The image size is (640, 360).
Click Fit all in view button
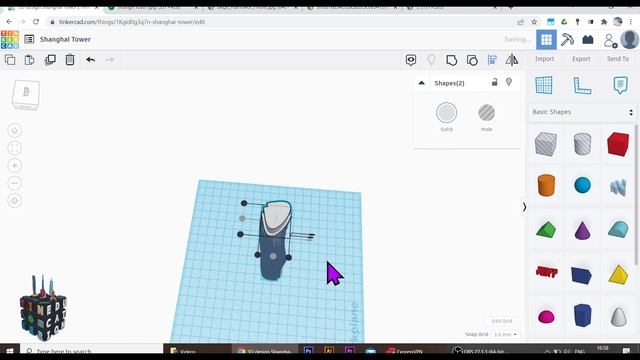[15, 148]
